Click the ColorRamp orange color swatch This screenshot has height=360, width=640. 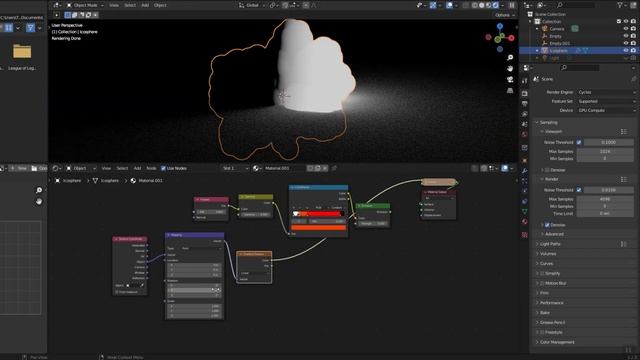(x=318, y=228)
